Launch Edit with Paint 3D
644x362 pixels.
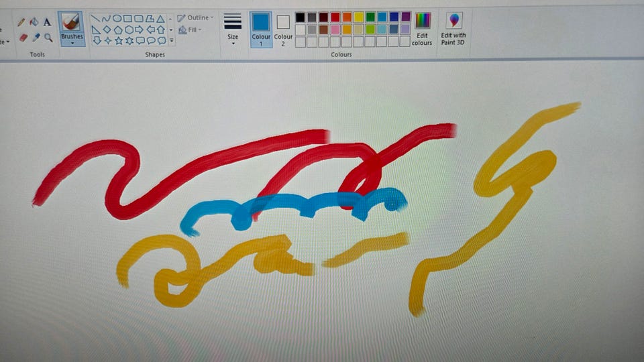pos(453,29)
